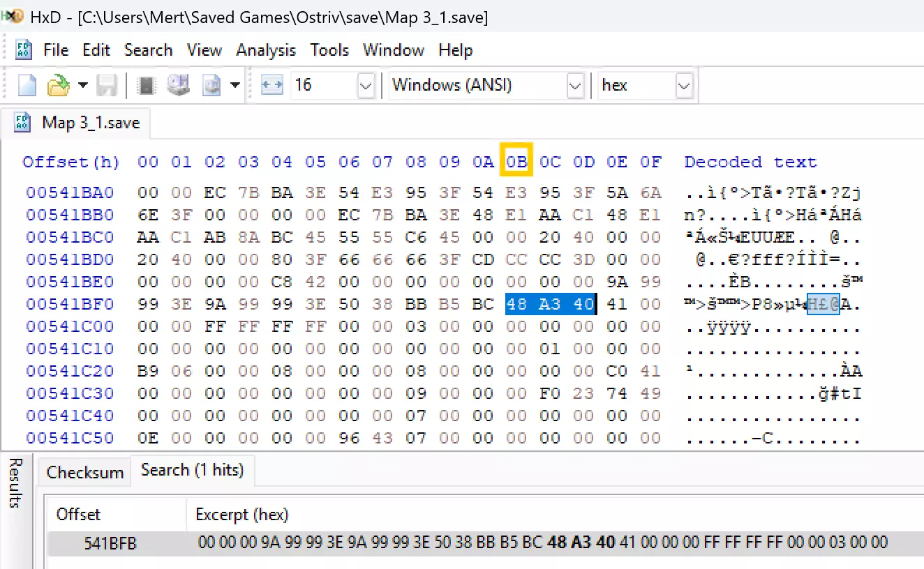The width and height of the screenshot is (924, 569).
Task: Click the Open disk icon
Action: click(179, 86)
